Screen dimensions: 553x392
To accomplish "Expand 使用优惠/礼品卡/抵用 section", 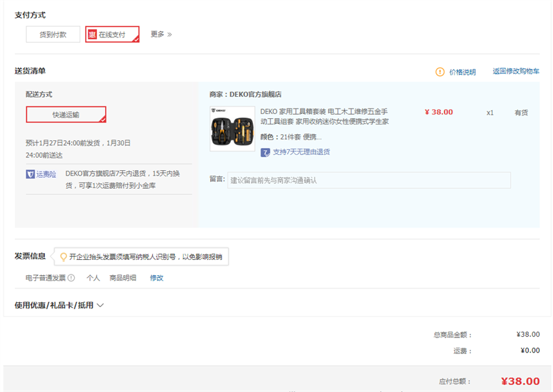I will point(59,305).
